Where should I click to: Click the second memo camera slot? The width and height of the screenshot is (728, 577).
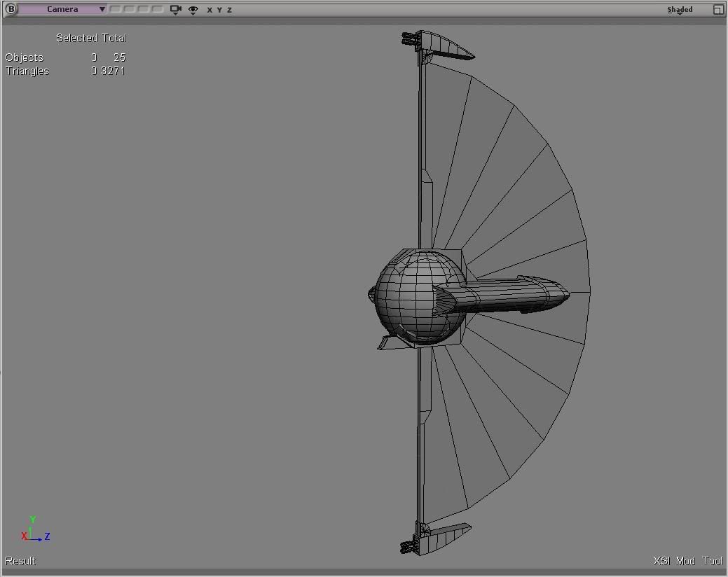click(x=130, y=9)
